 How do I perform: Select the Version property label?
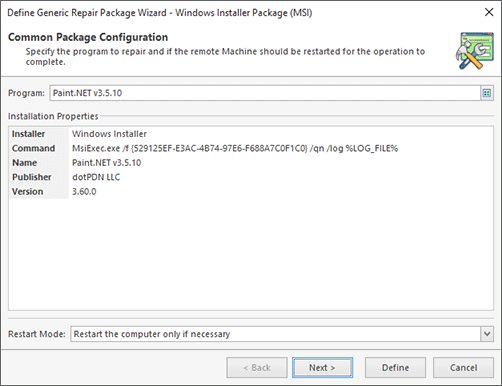pyautogui.click(x=28, y=192)
